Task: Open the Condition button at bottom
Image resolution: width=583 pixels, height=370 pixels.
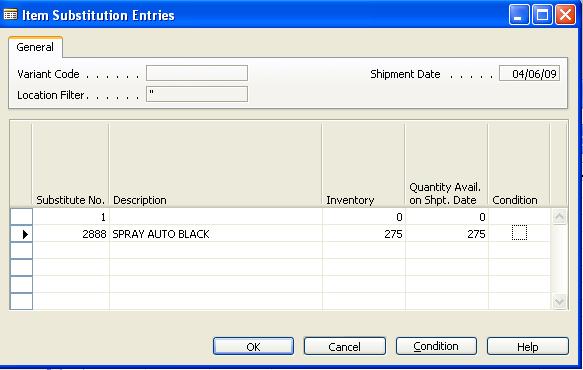Action: [436, 346]
